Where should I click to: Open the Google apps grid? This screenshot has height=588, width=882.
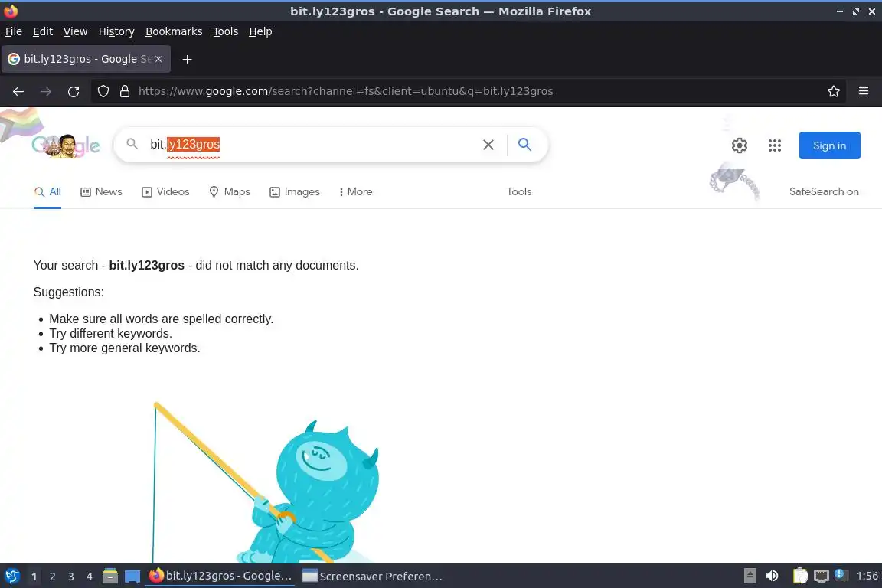775,145
